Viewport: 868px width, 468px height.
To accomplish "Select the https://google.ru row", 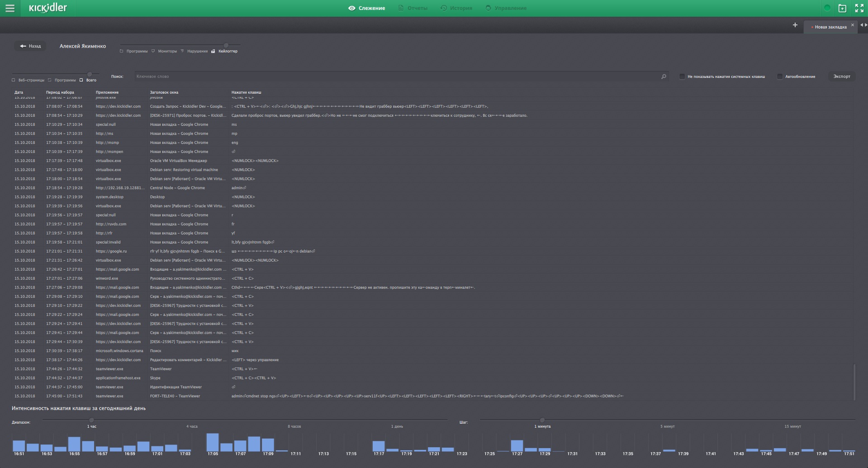I will (433, 251).
